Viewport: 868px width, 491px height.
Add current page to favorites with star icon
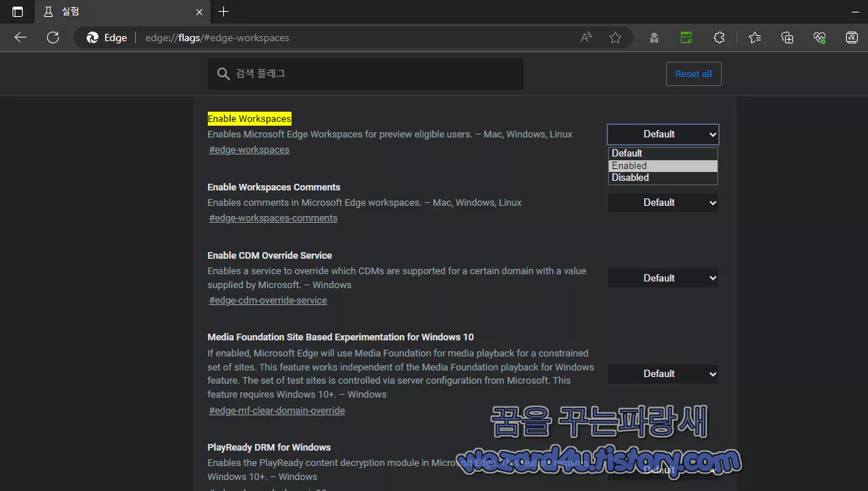pyautogui.click(x=615, y=37)
